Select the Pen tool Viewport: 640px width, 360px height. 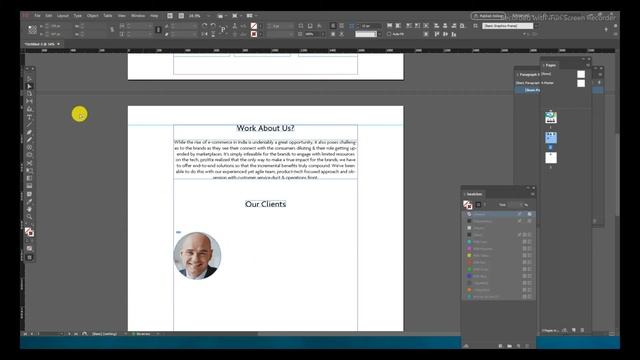29,132
